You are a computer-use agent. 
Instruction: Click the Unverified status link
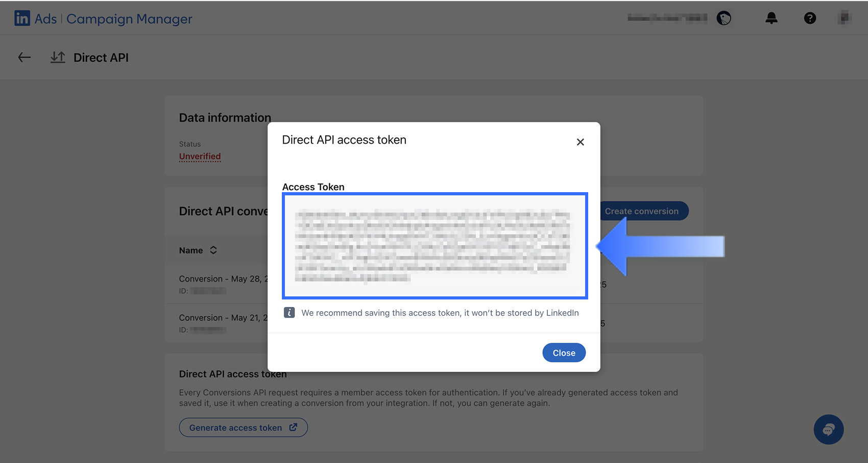coord(200,156)
